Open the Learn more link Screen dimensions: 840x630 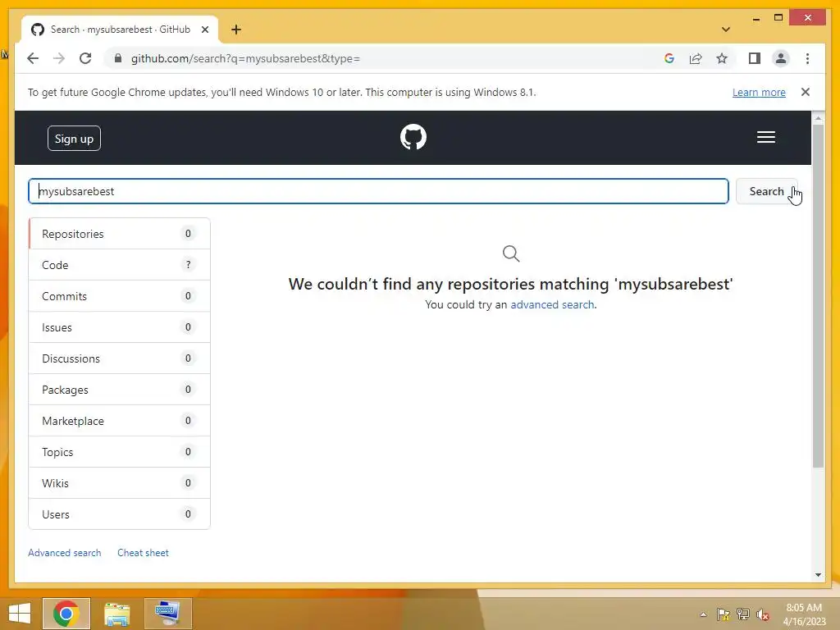click(759, 92)
